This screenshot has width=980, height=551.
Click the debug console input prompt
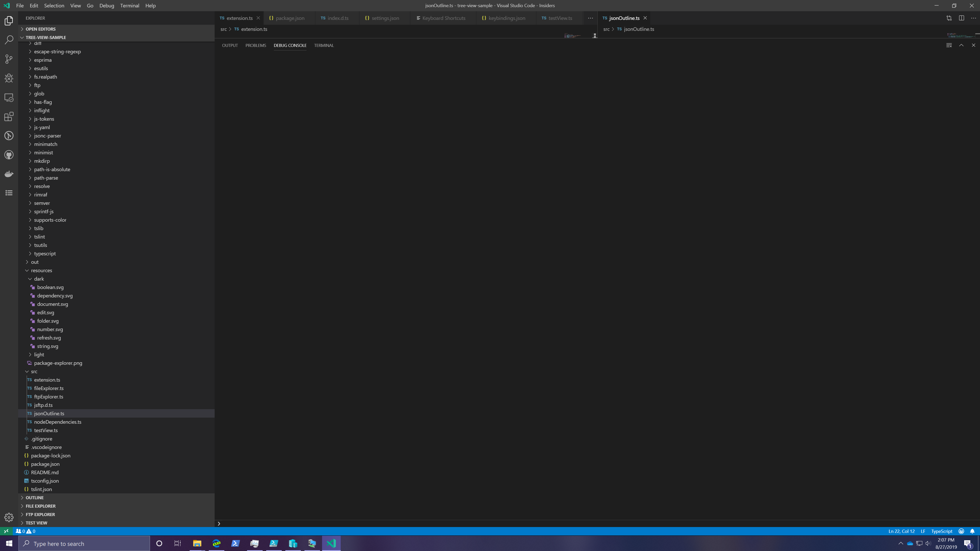[597, 523]
